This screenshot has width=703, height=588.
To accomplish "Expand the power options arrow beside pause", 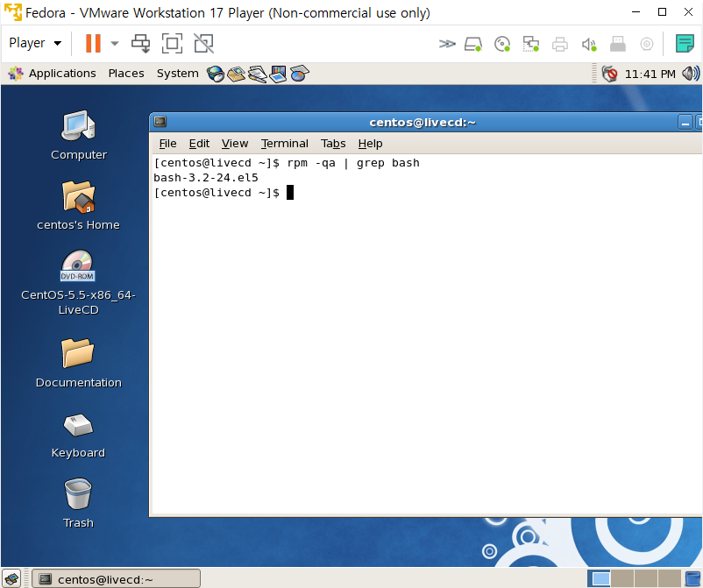I will tap(115, 44).
